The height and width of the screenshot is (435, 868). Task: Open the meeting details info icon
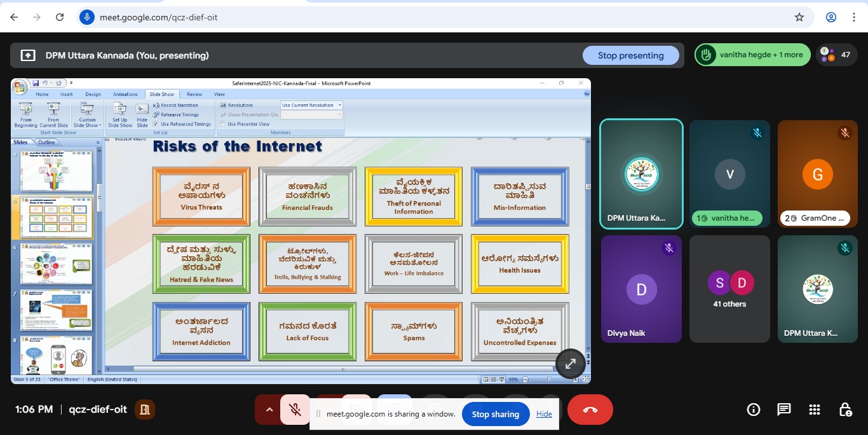pyautogui.click(x=753, y=410)
